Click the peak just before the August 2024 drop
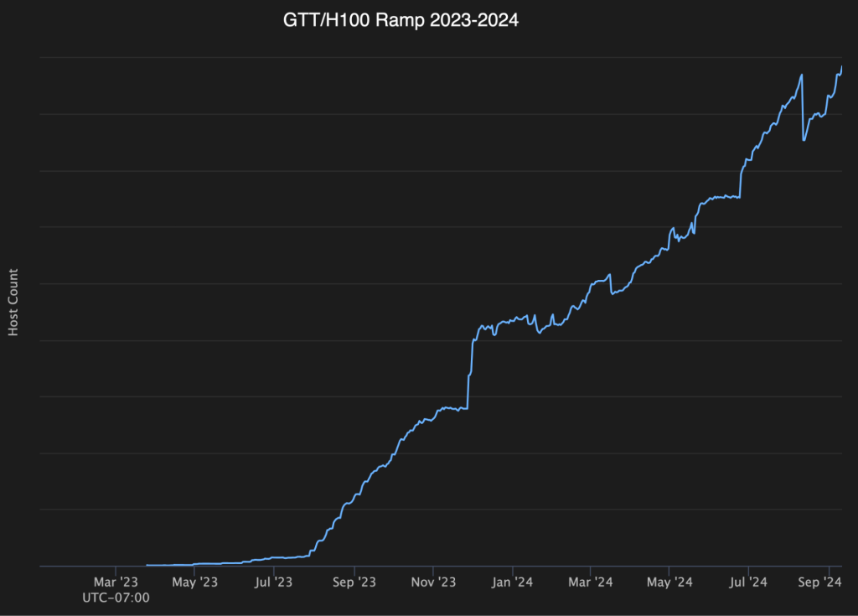 coord(802,75)
